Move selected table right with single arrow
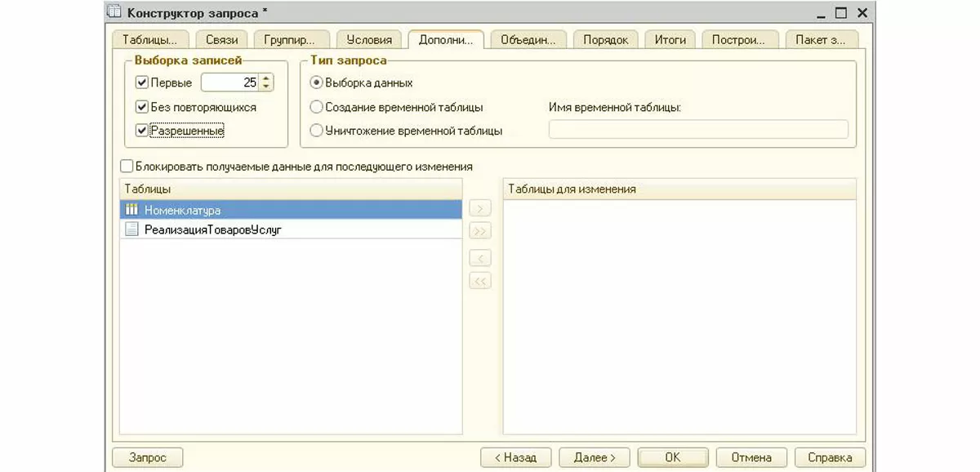This screenshot has height=472, width=980. pyautogui.click(x=480, y=210)
